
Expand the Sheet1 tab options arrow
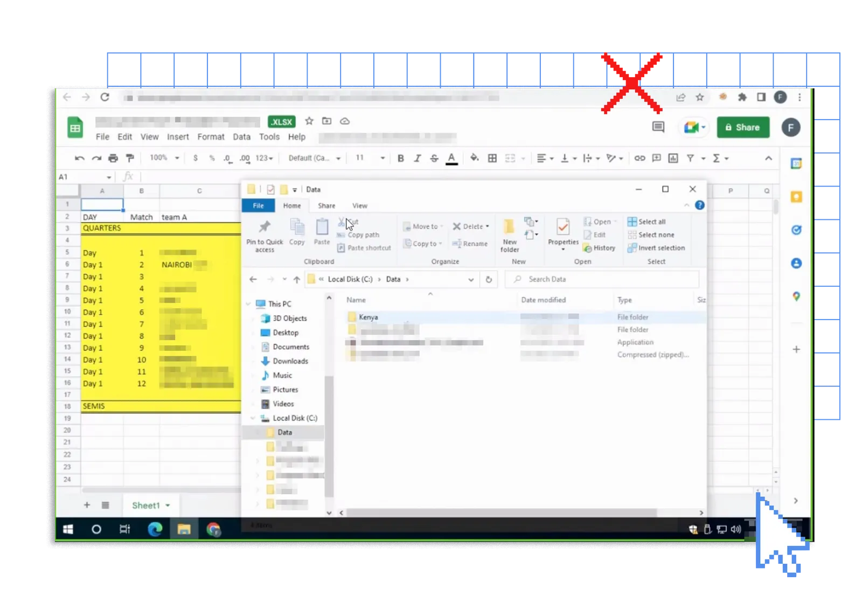(x=168, y=506)
